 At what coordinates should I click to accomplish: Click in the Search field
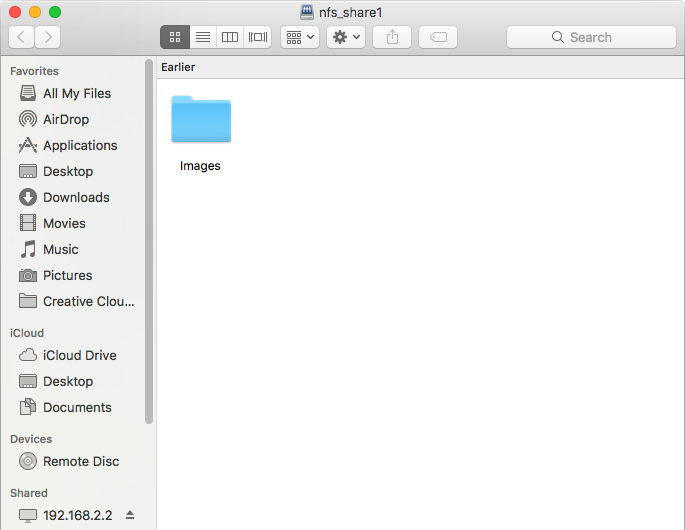click(x=590, y=37)
